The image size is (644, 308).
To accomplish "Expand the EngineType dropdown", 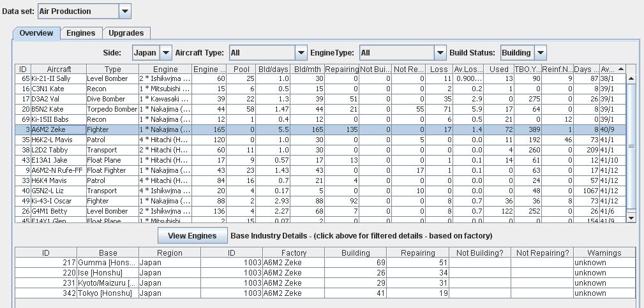I will coord(439,53).
